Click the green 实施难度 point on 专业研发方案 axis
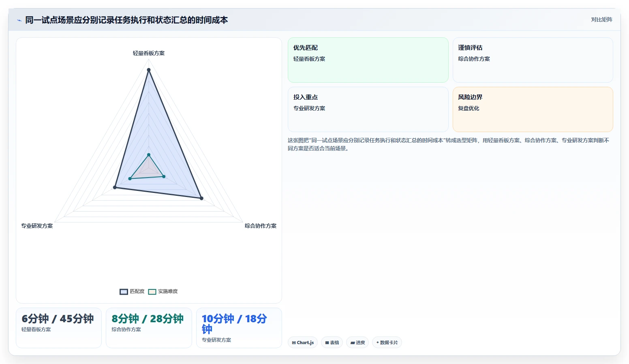 click(x=130, y=179)
